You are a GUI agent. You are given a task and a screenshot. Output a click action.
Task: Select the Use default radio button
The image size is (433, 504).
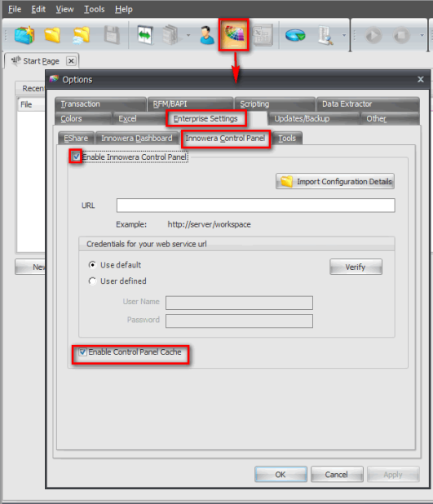tap(92, 265)
